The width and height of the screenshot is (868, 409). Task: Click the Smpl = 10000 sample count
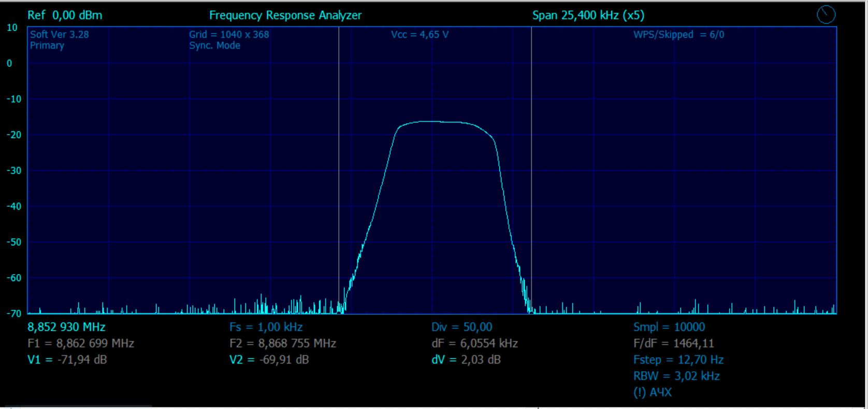(x=669, y=327)
